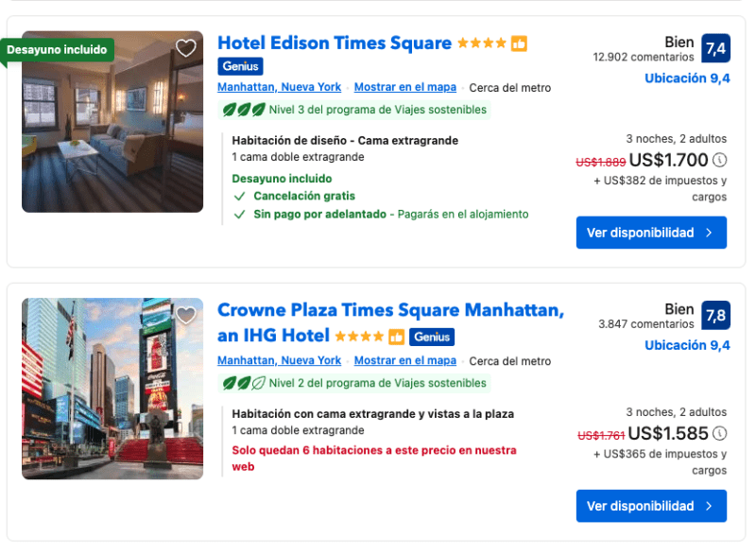Click Genius badge under Hotel Edison title
The width and height of the screenshot is (756, 555).
tap(240, 66)
